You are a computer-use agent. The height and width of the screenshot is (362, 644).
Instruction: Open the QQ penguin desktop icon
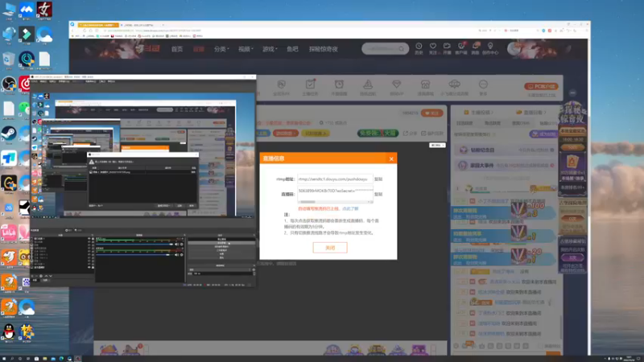click(x=9, y=331)
